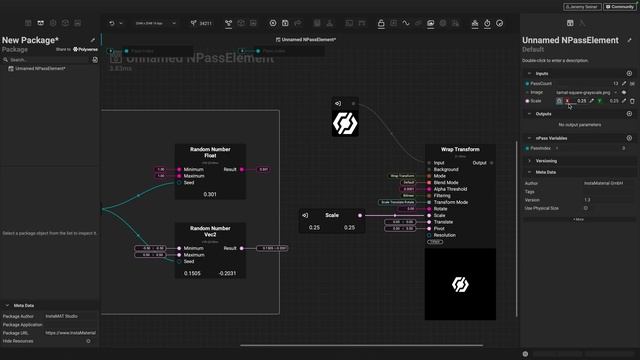
Task: Select the second icon in the left panel tabs
Action: 40,23
